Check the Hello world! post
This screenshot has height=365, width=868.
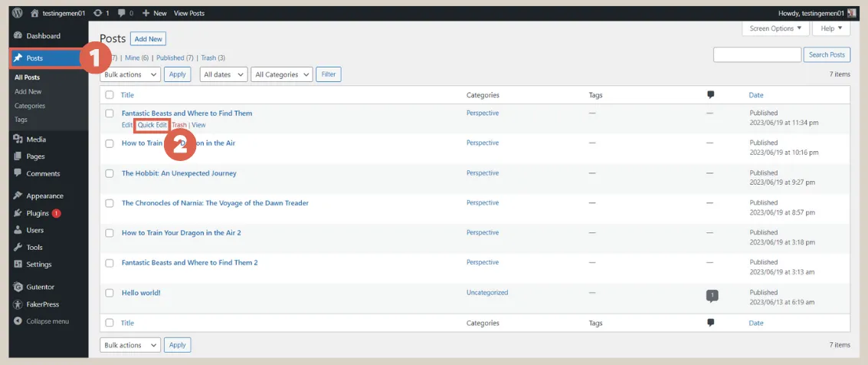(x=110, y=293)
